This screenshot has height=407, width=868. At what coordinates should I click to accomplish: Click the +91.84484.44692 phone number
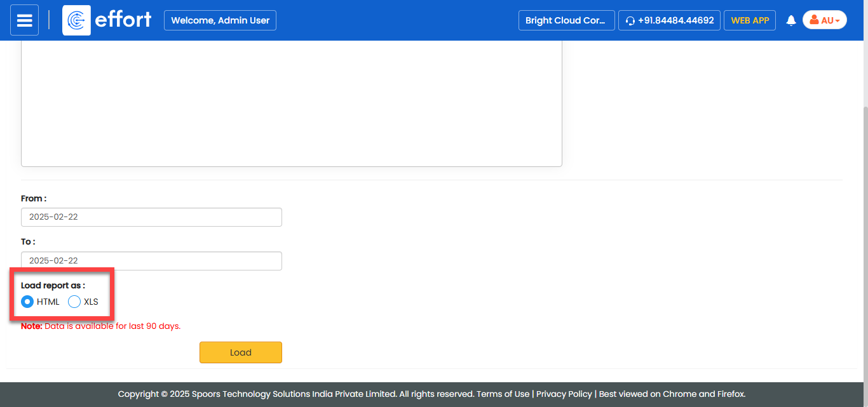pos(675,20)
